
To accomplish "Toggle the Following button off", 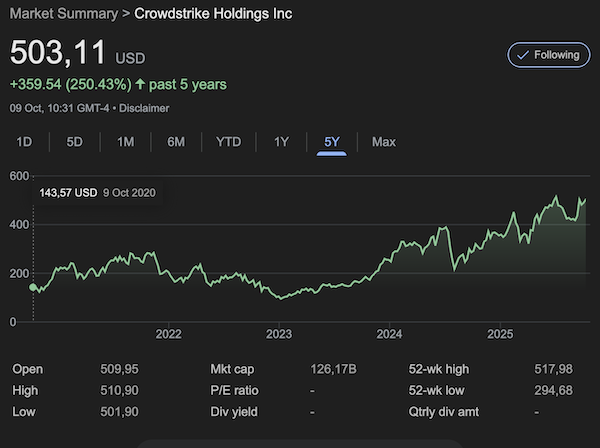I will pos(548,55).
